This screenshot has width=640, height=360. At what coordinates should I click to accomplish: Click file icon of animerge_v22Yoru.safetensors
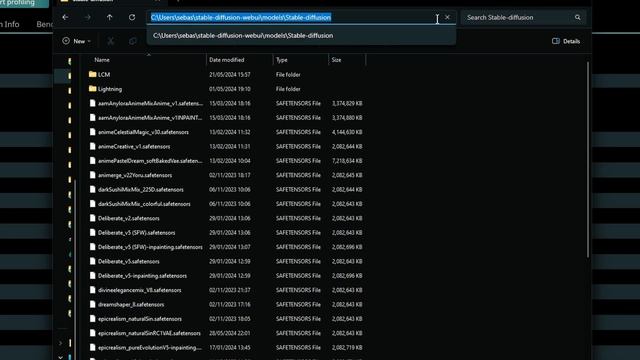[x=93, y=175]
